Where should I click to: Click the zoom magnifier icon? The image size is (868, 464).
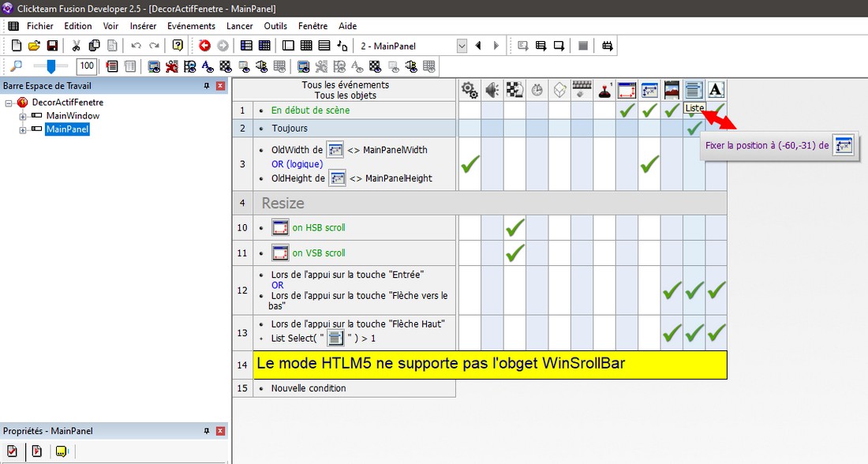[17, 66]
